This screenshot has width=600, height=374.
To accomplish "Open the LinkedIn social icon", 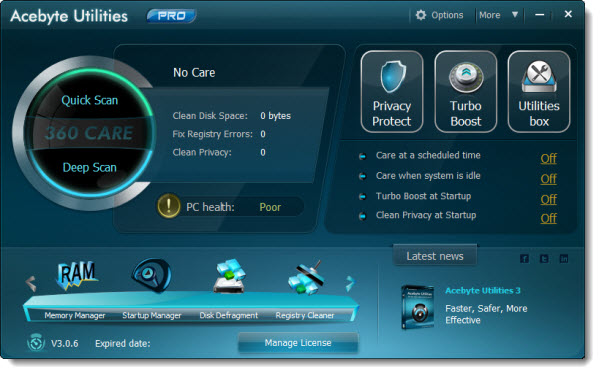I will [564, 259].
